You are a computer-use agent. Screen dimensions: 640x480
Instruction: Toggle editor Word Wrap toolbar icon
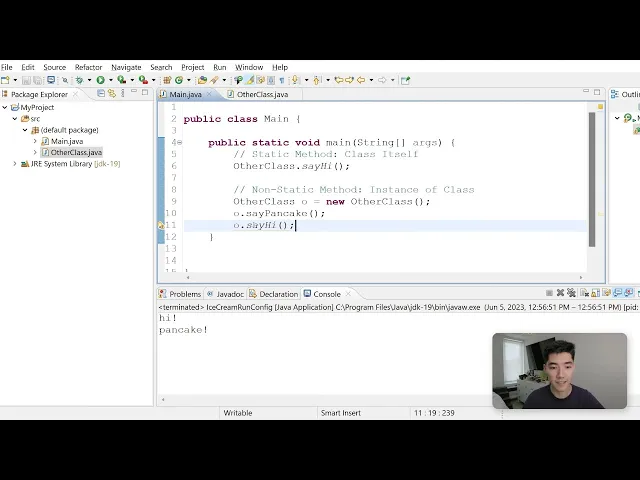click(x=260, y=80)
